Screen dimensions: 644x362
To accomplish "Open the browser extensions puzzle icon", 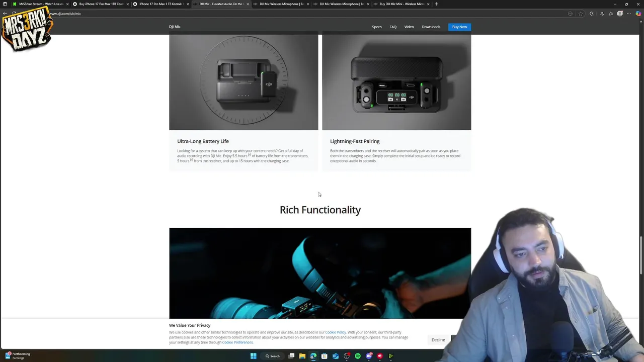I will point(591,14).
